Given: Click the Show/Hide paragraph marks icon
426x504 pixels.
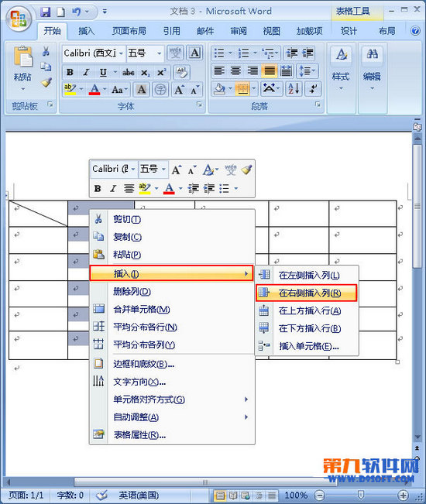Looking at the screenshot, I should (x=313, y=88).
